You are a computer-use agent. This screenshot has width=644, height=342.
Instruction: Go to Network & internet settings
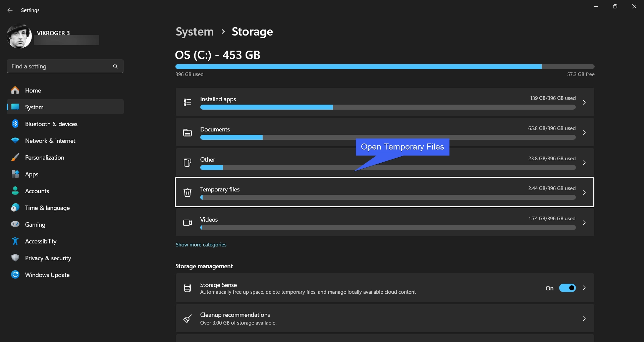(x=65, y=141)
